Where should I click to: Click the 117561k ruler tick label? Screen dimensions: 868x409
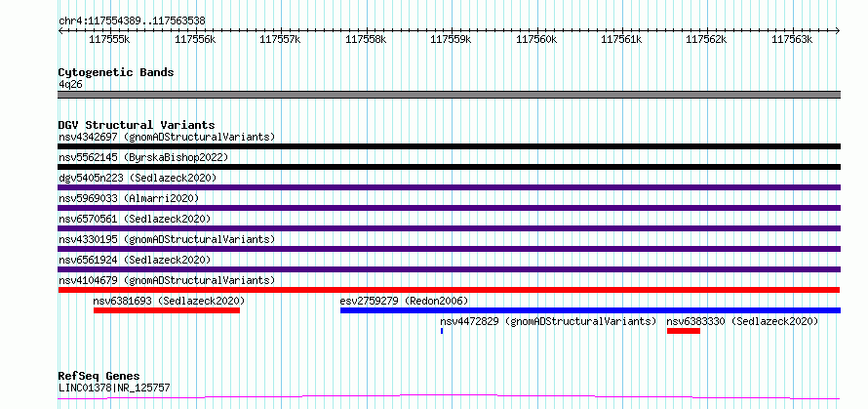tap(621, 39)
